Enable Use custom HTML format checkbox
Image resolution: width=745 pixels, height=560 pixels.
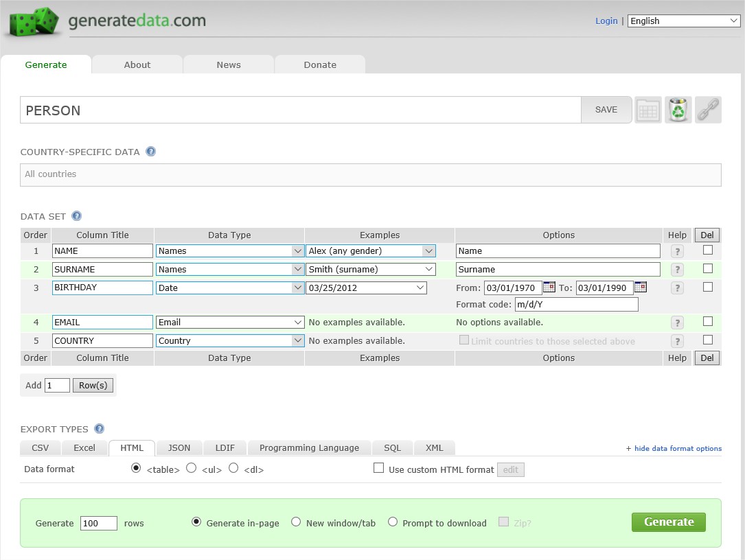tap(378, 468)
